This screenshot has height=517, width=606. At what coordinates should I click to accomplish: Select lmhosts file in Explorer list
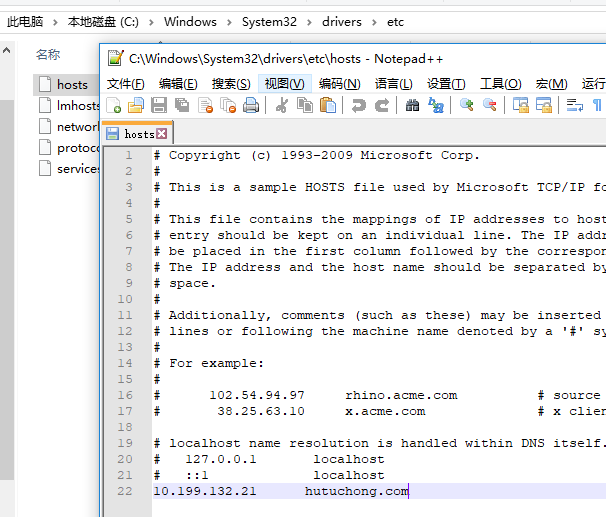68,105
